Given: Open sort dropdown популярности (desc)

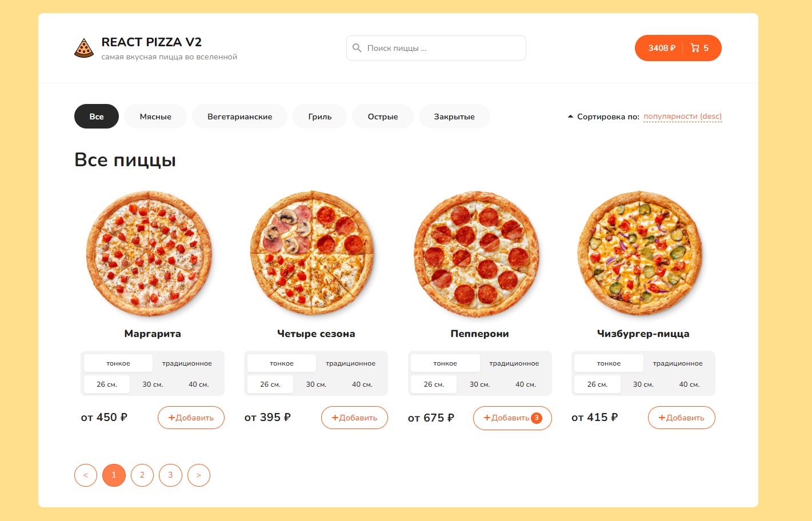Looking at the screenshot, I should [682, 117].
